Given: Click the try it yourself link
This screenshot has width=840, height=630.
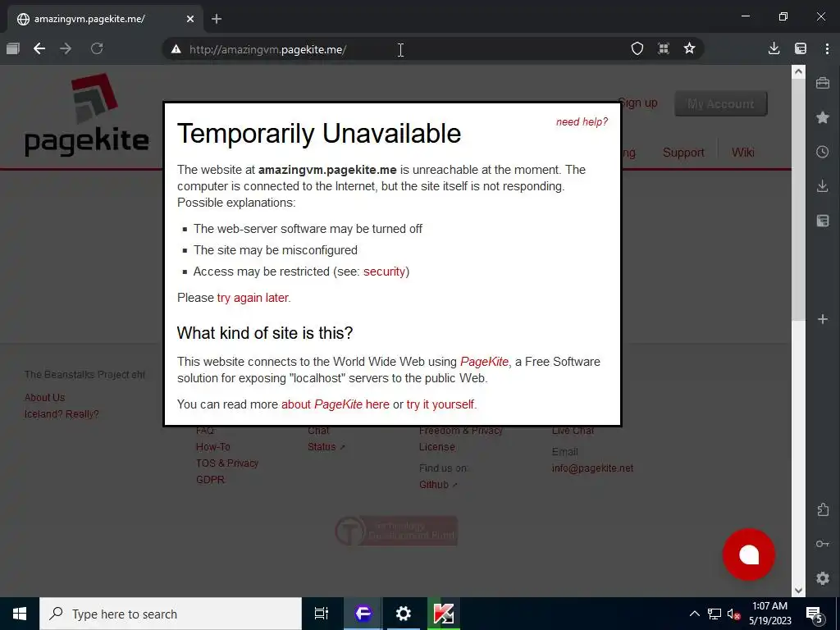Looking at the screenshot, I should 441,404.
